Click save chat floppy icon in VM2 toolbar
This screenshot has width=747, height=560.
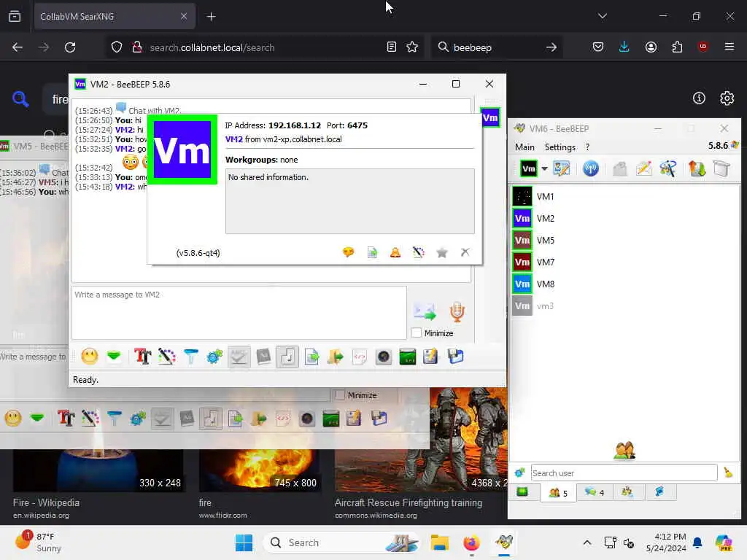tap(456, 357)
